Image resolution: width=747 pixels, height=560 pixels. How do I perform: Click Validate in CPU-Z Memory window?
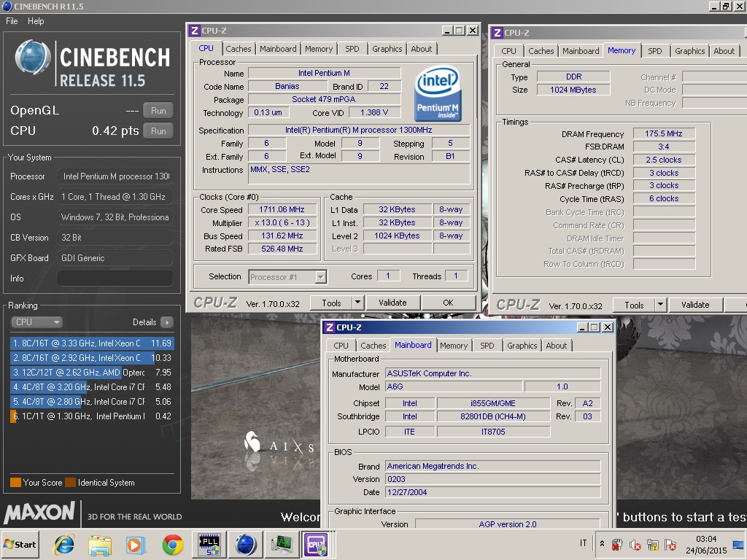click(x=695, y=306)
